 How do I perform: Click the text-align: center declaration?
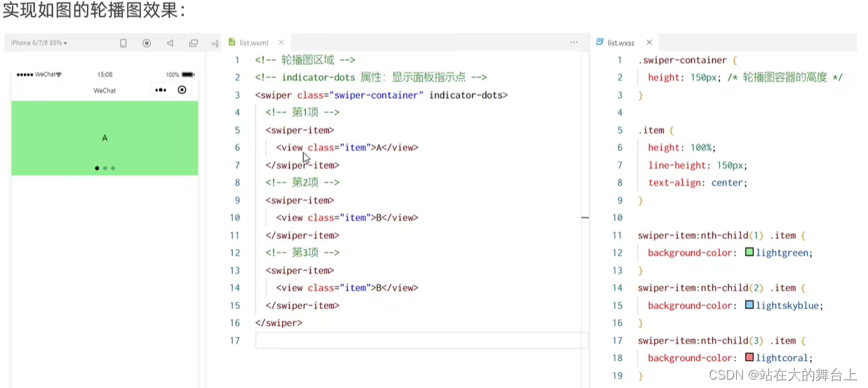tap(697, 182)
